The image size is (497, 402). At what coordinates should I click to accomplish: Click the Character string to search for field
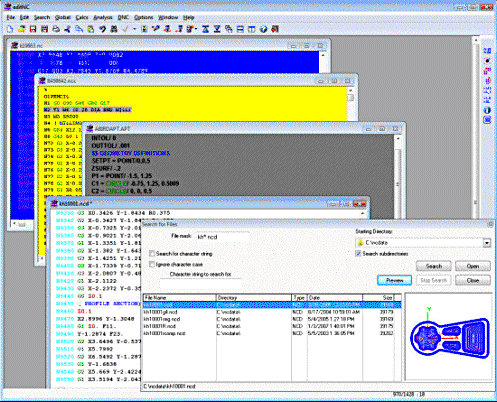point(201,284)
